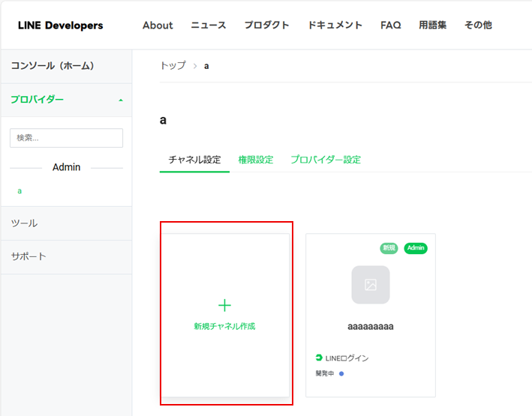Click the LINE Developers logo
The height and width of the screenshot is (416, 532).
(x=60, y=25)
